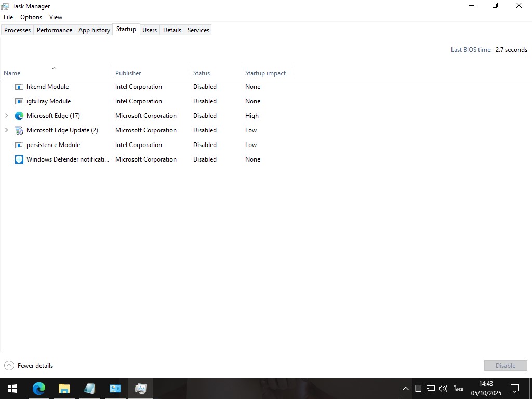The height and width of the screenshot is (399, 532).
Task: Select the hkcmd Module row name
Action: pyautogui.click(x=47, y=87)
